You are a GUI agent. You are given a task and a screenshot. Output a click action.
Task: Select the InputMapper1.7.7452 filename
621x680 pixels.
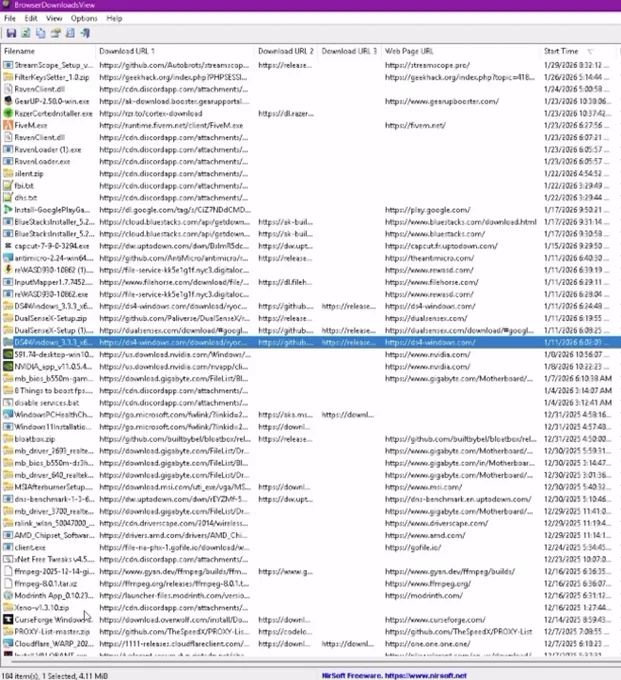(53, 282)
